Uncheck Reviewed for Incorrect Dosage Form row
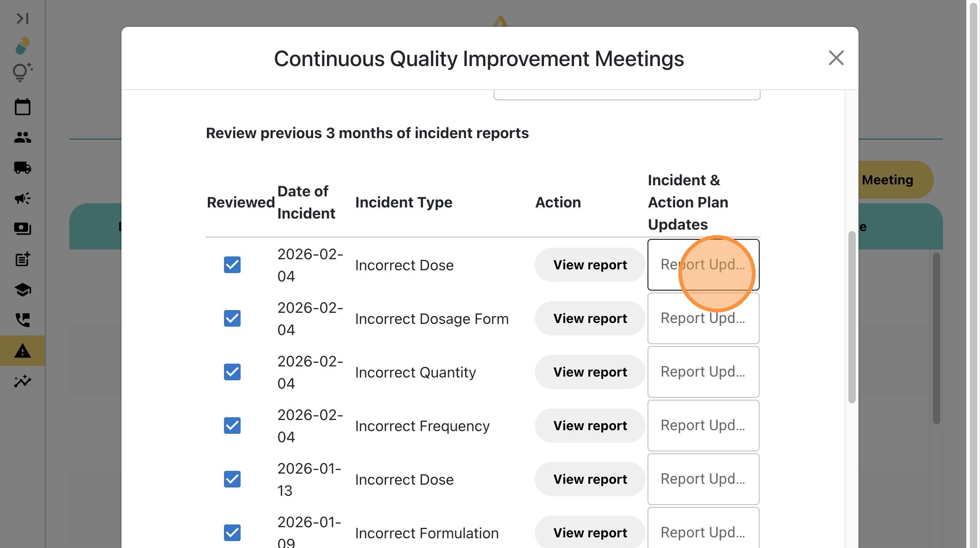Image resolution: width=980 pixels, height=548 pixels. (x=232, y=318)
